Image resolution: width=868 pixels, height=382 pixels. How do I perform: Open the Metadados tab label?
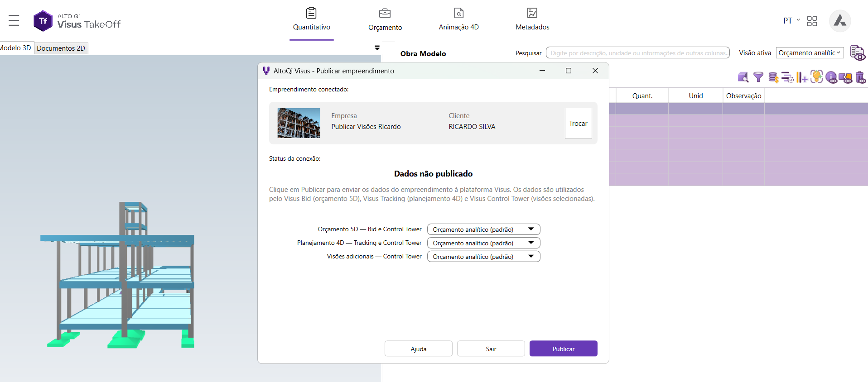click(532, 27)
